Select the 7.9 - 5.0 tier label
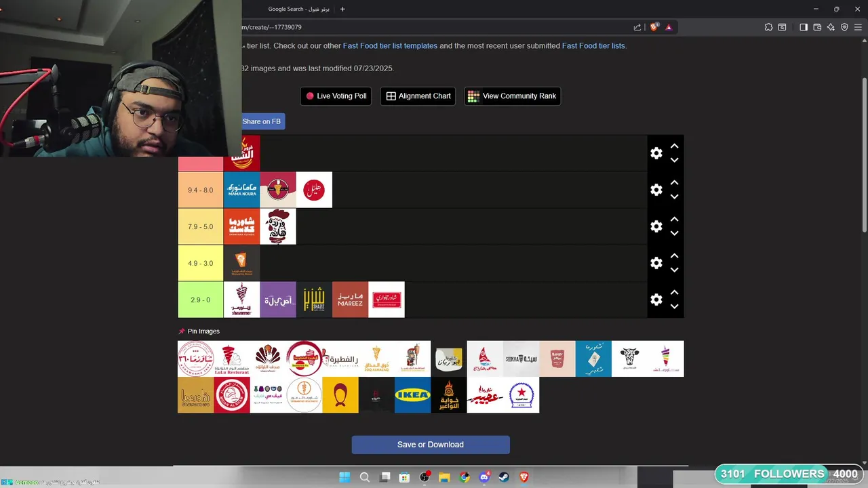The image size is (868, 488). 200,226
